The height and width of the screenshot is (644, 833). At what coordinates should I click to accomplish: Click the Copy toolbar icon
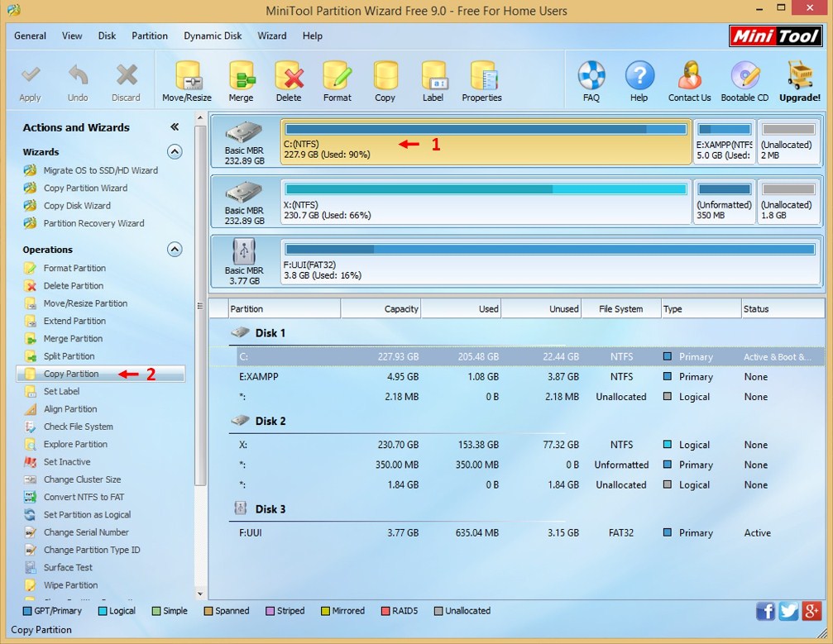pos(385,75)
